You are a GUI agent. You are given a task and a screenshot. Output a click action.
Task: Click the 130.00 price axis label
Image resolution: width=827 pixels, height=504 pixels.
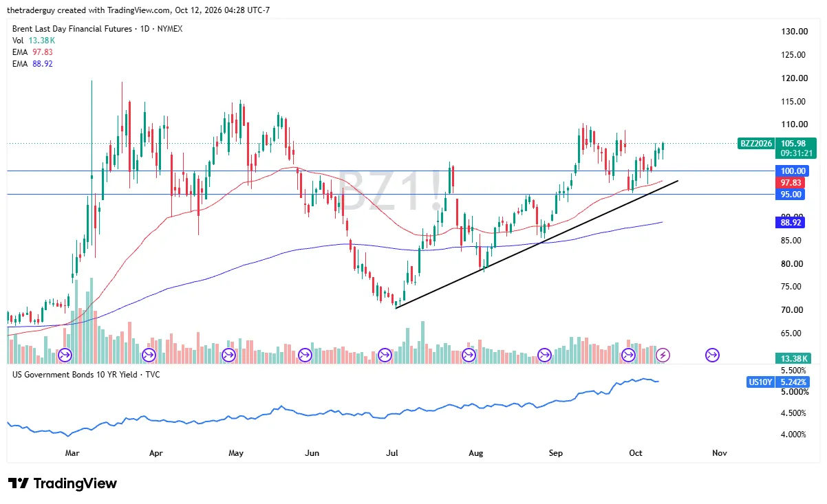point(793,32)
